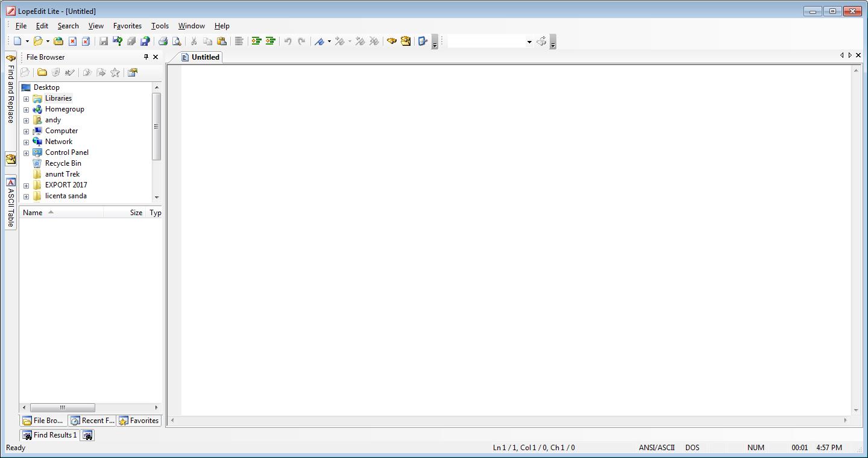Image resolution: width=868 pixels, height=458 pixels.
Task: Trigger the Undo icon
Action: click(x=286, y=41)
